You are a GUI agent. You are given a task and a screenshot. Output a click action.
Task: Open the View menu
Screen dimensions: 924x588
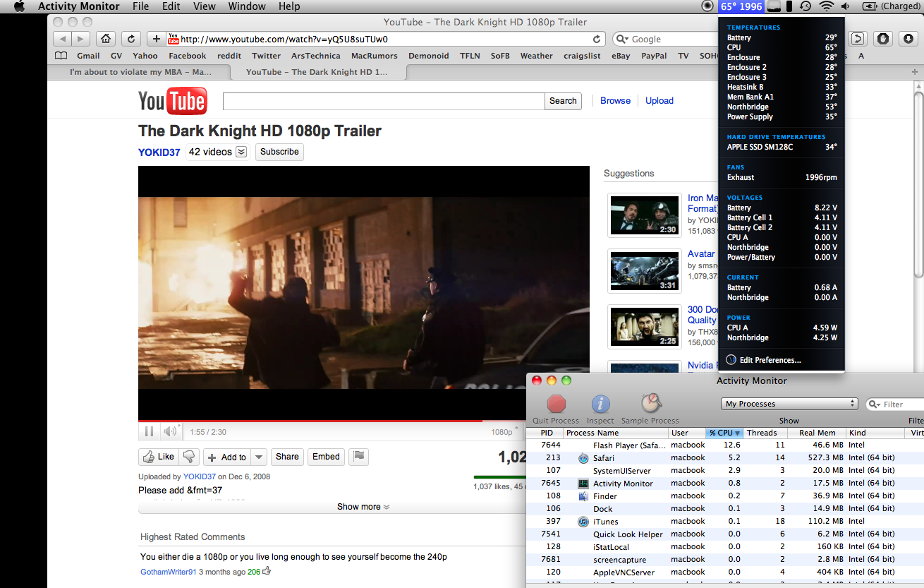205,6
